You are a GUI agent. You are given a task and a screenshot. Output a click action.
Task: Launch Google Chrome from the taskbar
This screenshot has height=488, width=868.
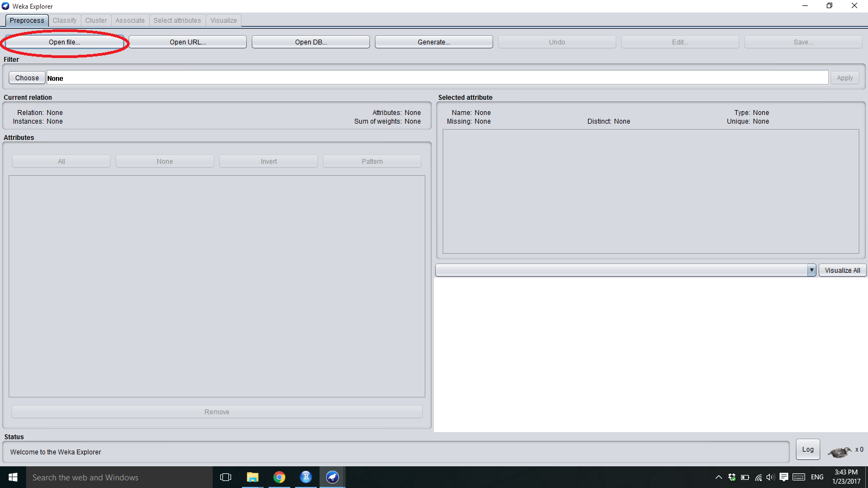click(279, 477)
